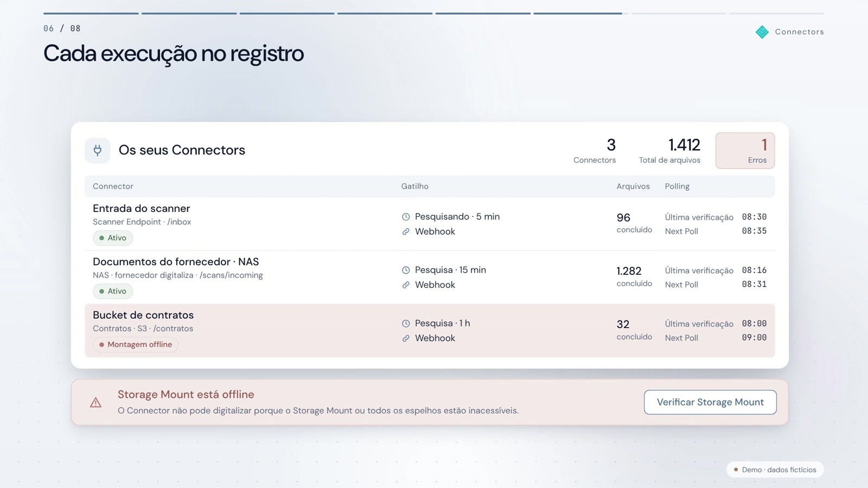Click the NAS · fornecedor digitaliza path text
This screenshot has height=488, width=868.
click(178, 275)
